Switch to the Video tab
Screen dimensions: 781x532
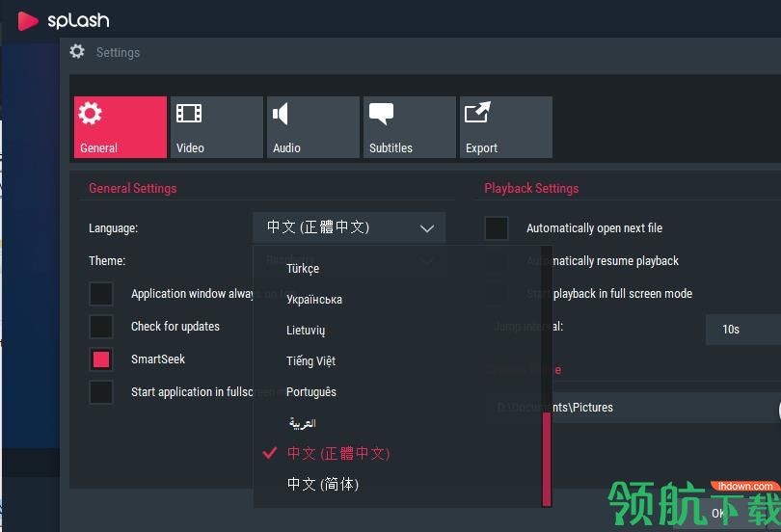click(x=217, y=127)
